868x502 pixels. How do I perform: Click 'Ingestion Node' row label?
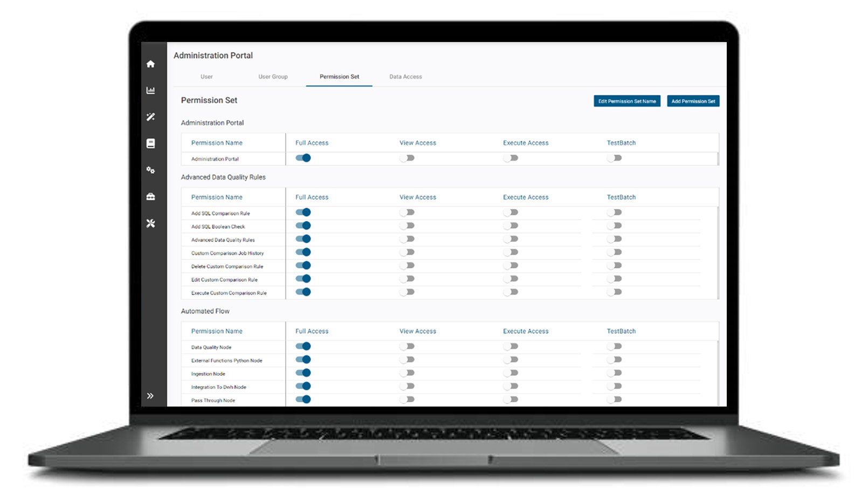coord(208,374)
